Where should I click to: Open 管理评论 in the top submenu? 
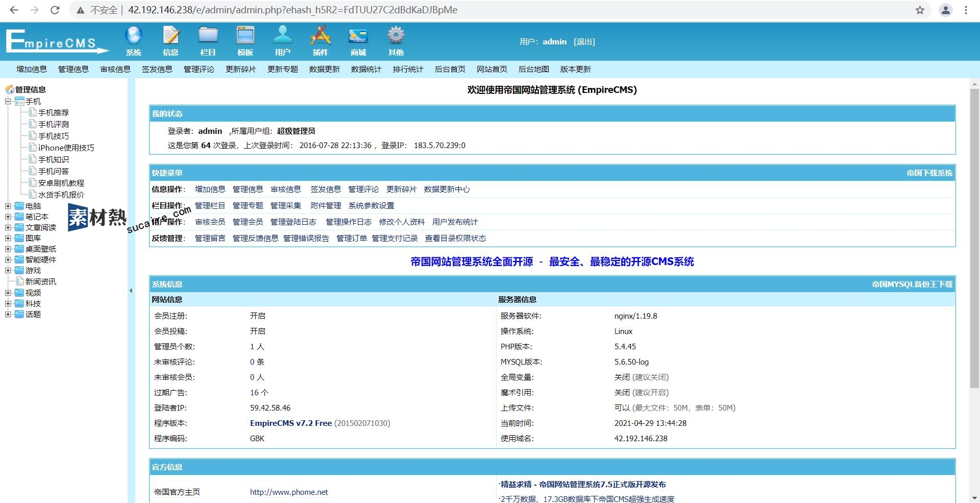click(x=199, y=69)
